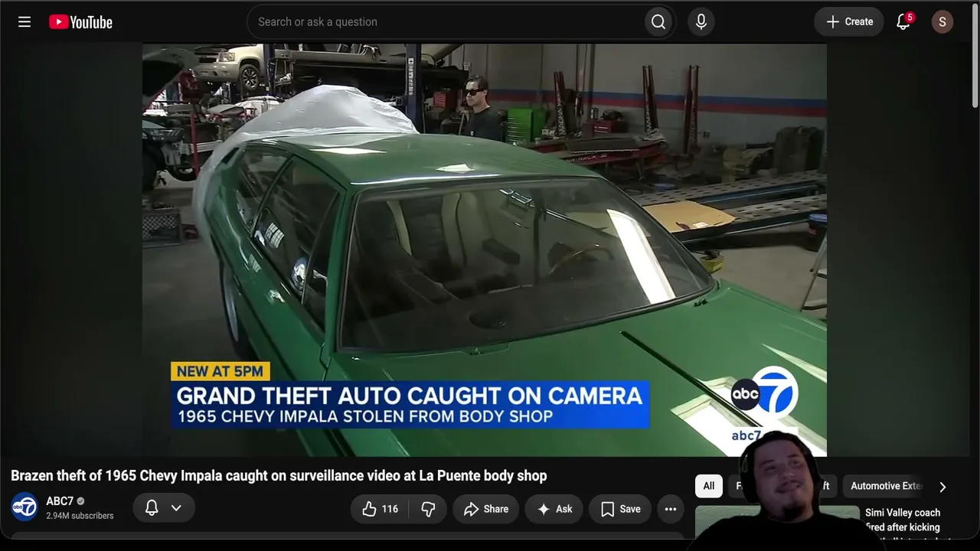
Task: Share the Impala theft video
Action: (x=485, y=509)
